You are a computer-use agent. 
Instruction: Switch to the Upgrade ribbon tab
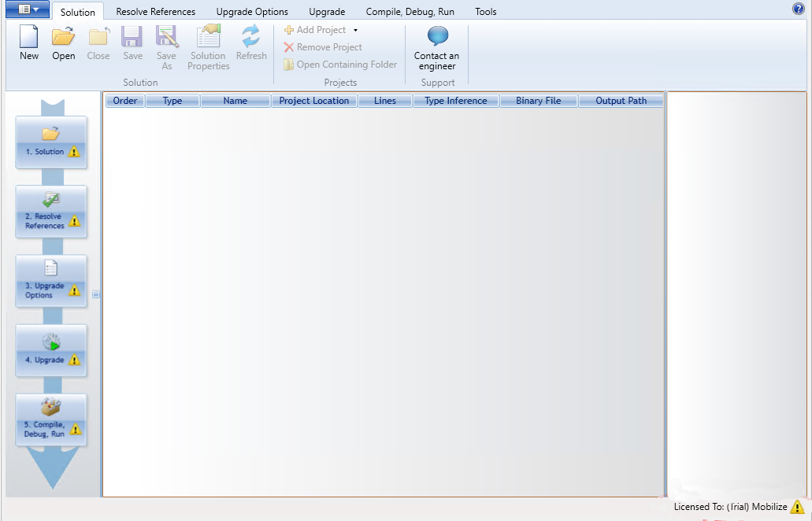pos(327,11)
